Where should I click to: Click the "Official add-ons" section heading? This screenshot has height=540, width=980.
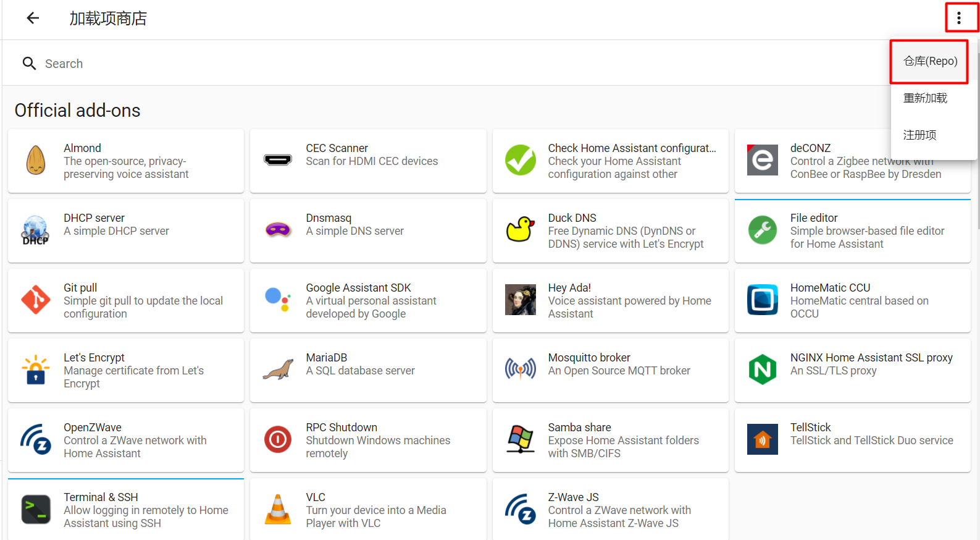tap(77, 110)
